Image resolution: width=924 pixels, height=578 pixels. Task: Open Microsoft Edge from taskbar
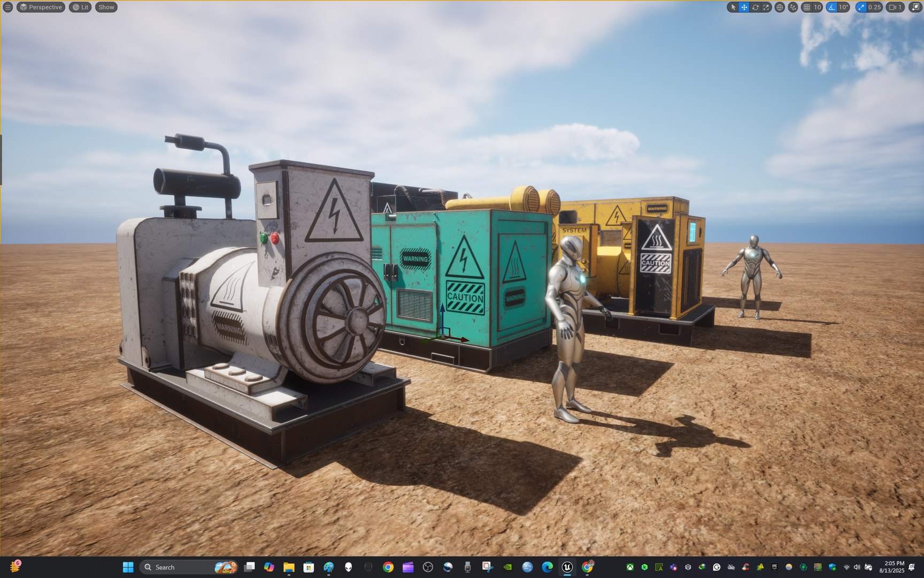tap(547, 567)
